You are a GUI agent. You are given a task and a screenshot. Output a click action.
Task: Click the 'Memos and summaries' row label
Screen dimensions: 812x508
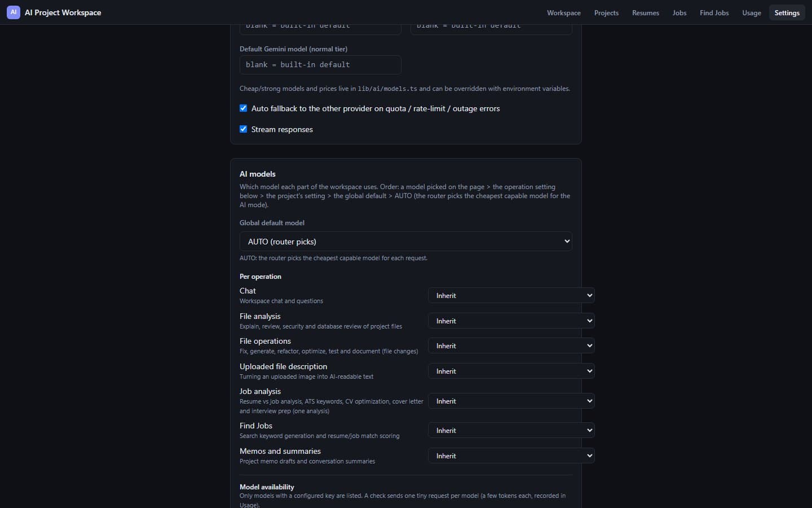[280, 451]
